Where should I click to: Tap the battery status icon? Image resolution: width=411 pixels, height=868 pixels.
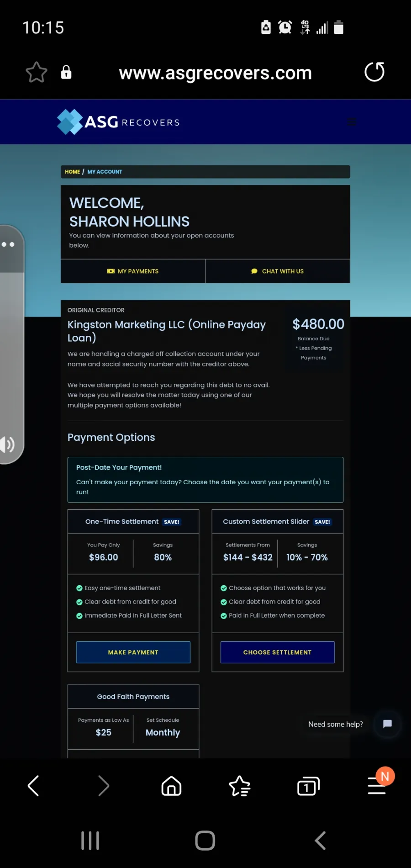point(338,27)
